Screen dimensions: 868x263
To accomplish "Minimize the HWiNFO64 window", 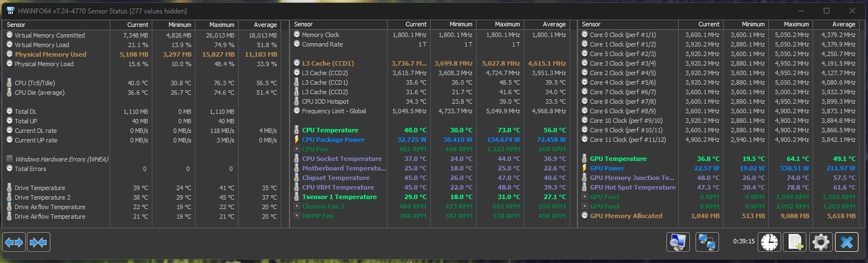I will point(801,10).
